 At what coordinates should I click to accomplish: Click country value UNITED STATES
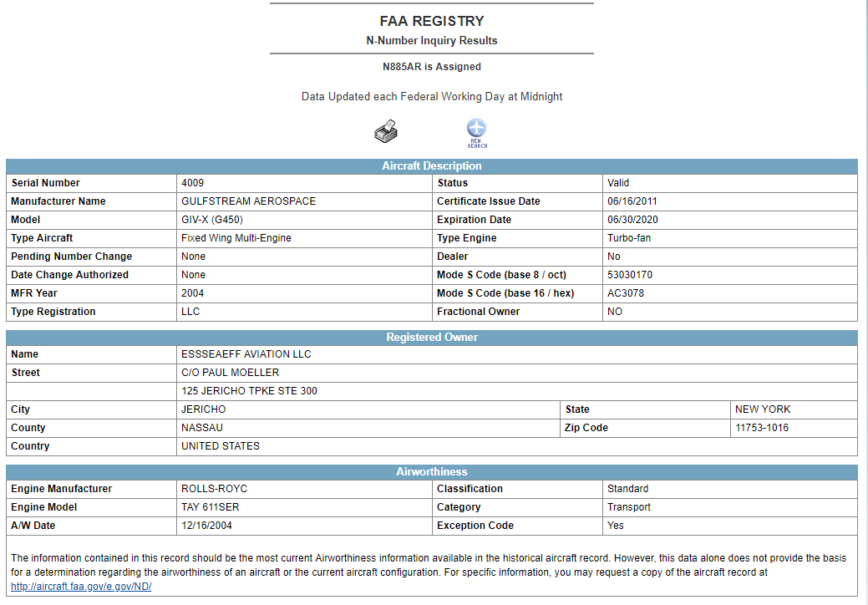(221, 445)
